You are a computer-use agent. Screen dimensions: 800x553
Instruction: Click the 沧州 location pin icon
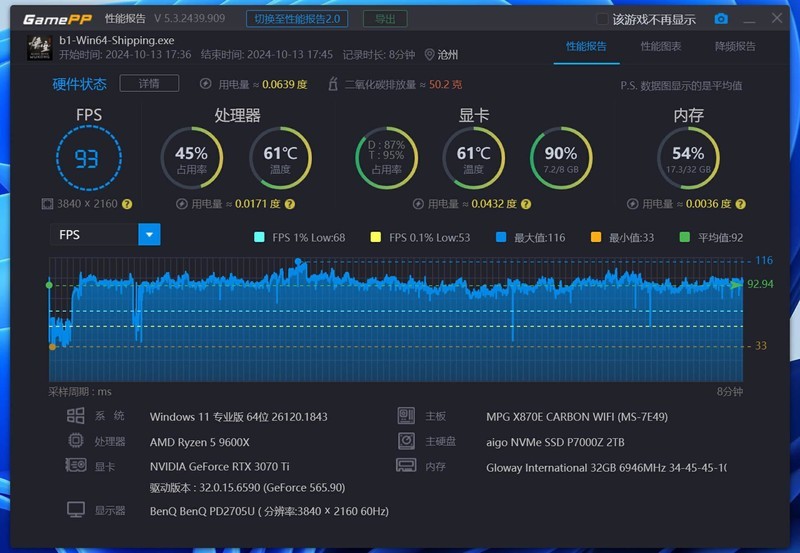[x=430, y=55]
